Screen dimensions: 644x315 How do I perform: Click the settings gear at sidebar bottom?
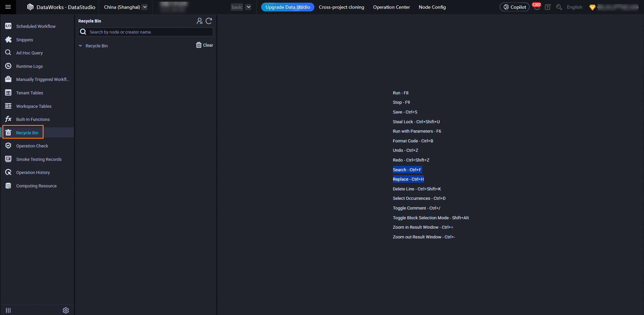(66, 310)
